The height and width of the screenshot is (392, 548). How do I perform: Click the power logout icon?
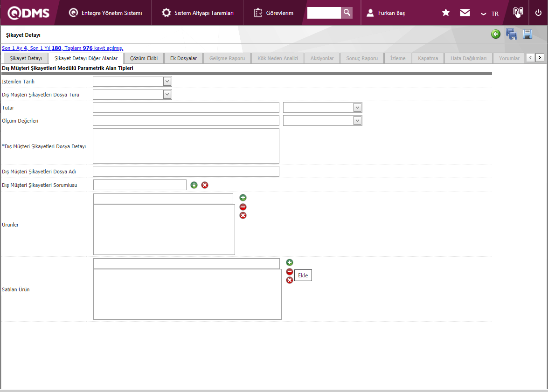[x=538, y=13]
